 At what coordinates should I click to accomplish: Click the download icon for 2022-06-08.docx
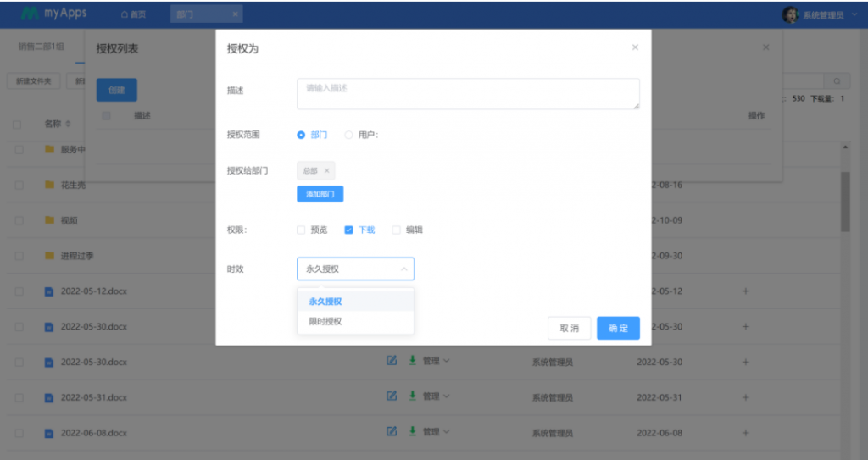point(412,431)
